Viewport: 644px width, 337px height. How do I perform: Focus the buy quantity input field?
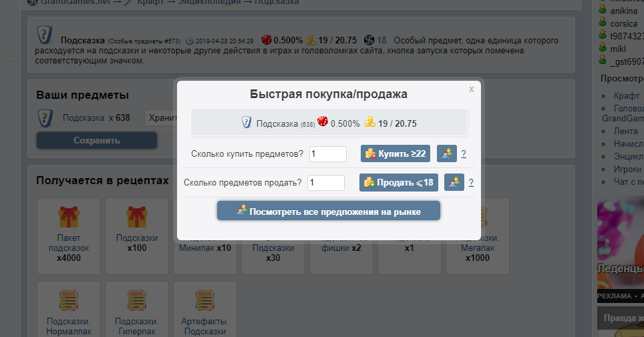(x=328, y=154)
